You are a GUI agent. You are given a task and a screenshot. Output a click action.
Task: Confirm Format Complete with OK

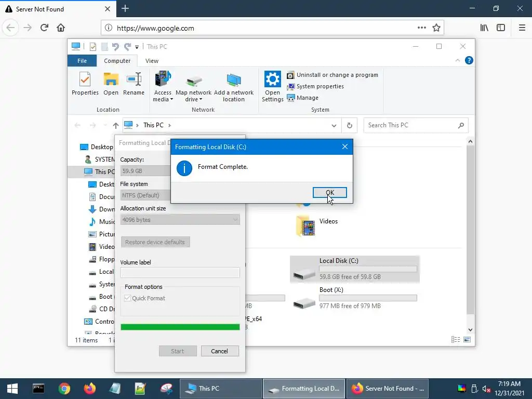pyautogui.click(x=329, y=192)
